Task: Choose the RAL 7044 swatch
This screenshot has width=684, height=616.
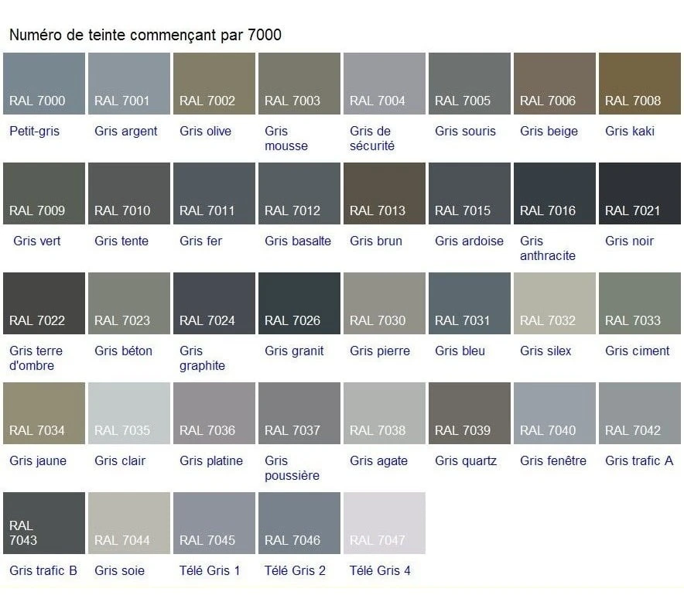Action: click(x=129, y=523)
